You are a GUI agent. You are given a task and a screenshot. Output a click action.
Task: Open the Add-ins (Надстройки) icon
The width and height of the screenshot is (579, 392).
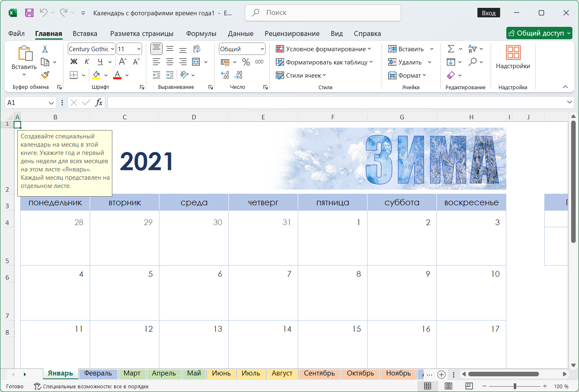(513, 52)
